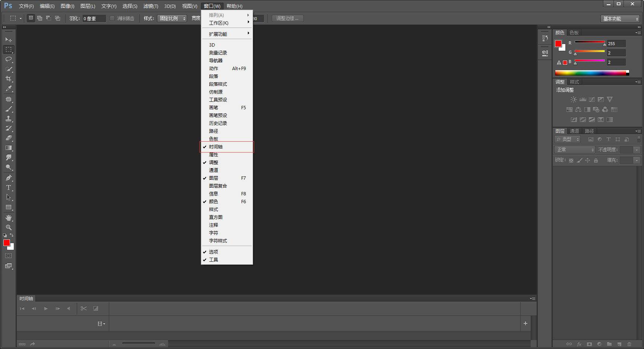Switch to the 路径 panel tab
This screenshot has height=349, width=644.
coord(589,131)
